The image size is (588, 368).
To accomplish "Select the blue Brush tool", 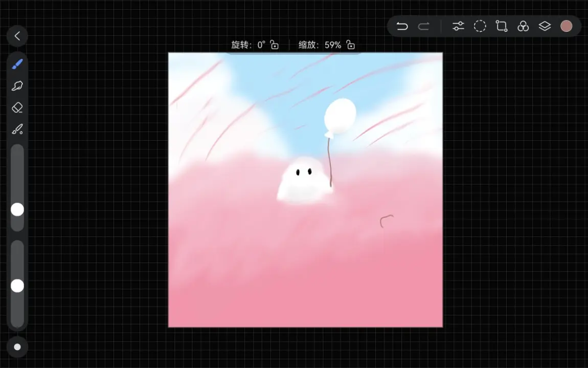I will point(17,64).
